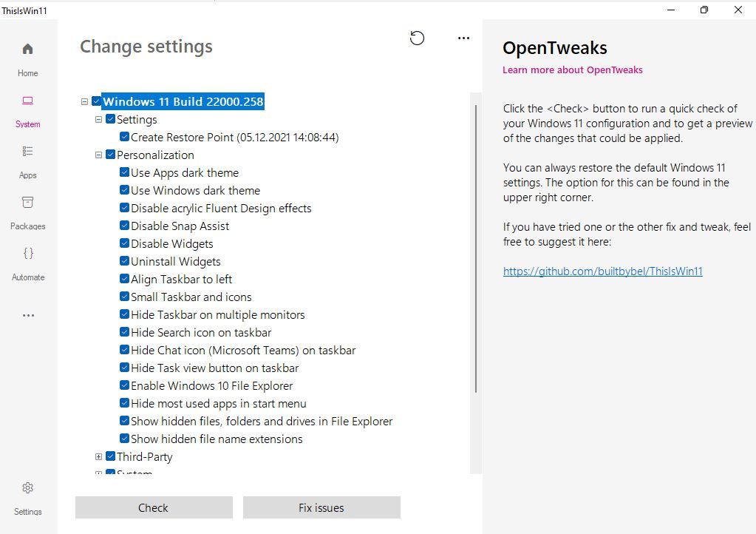756x534 pixels.
Task: Open the Home page icon
Action: pos(27,50)
